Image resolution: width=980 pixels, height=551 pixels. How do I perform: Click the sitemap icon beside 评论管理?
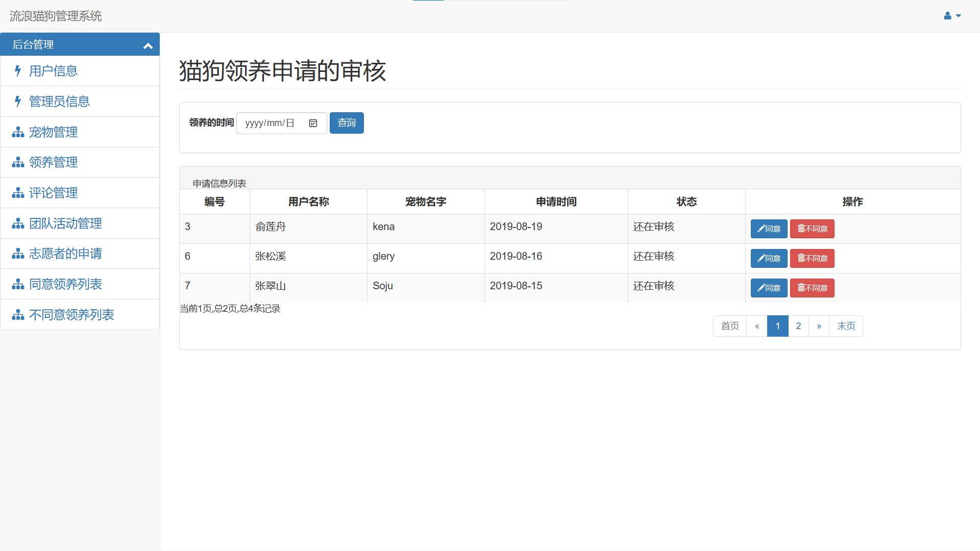coord(18,193)
